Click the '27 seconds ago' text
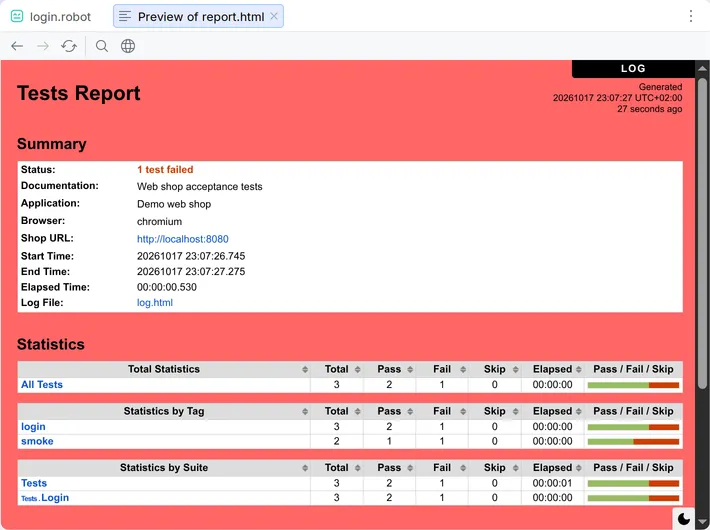The image size is (710, 530). click(x=649, y=109)
